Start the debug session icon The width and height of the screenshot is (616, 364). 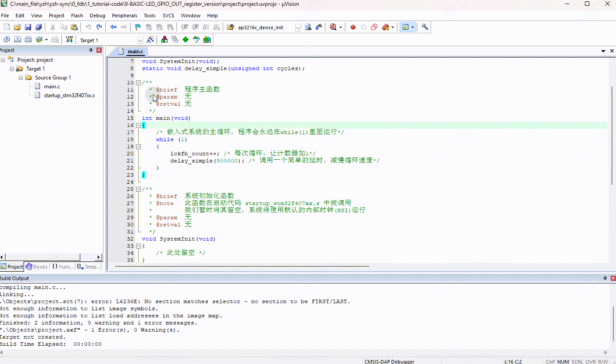pyautogui.click(x=332, y=27)
